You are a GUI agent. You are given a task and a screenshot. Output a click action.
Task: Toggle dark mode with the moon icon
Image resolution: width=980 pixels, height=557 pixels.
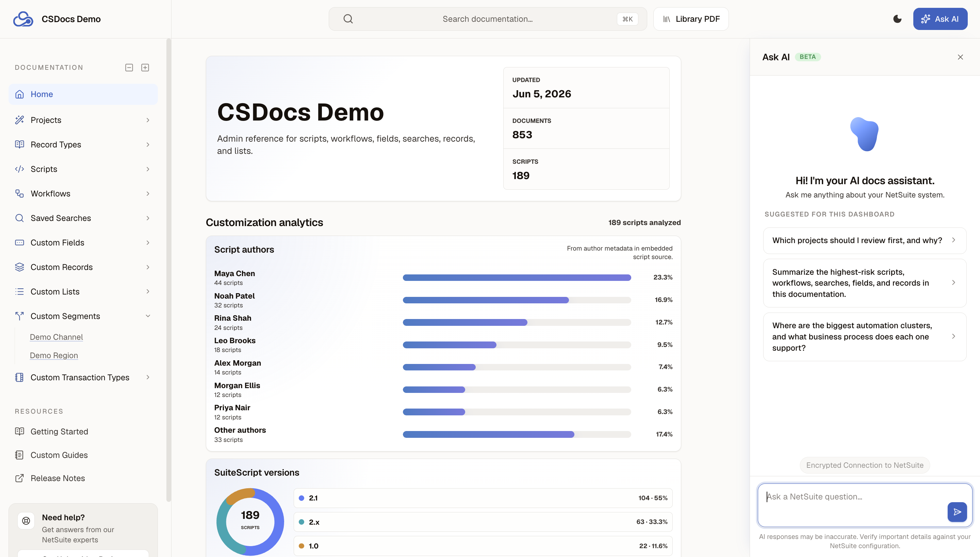(x=897, y=19)
